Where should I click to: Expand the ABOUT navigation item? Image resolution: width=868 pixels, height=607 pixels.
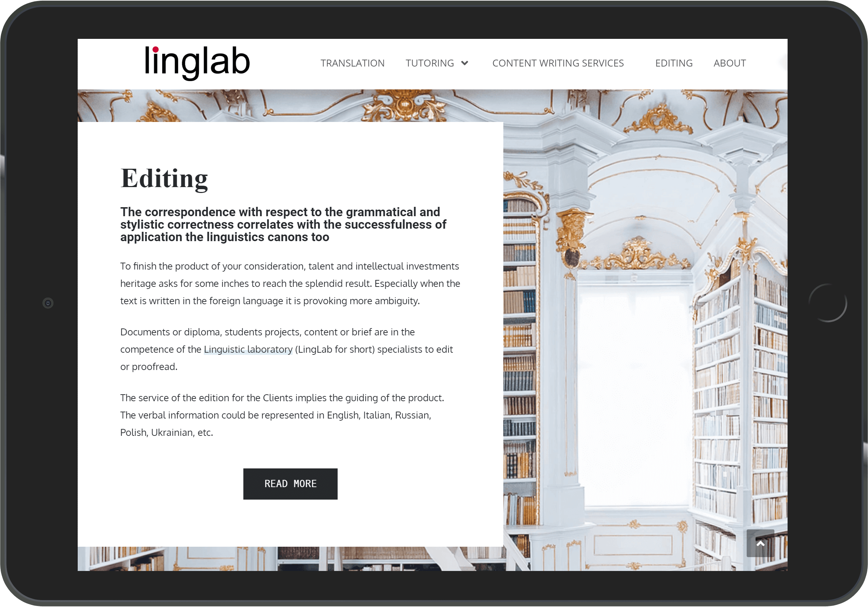tap(729, 63)
